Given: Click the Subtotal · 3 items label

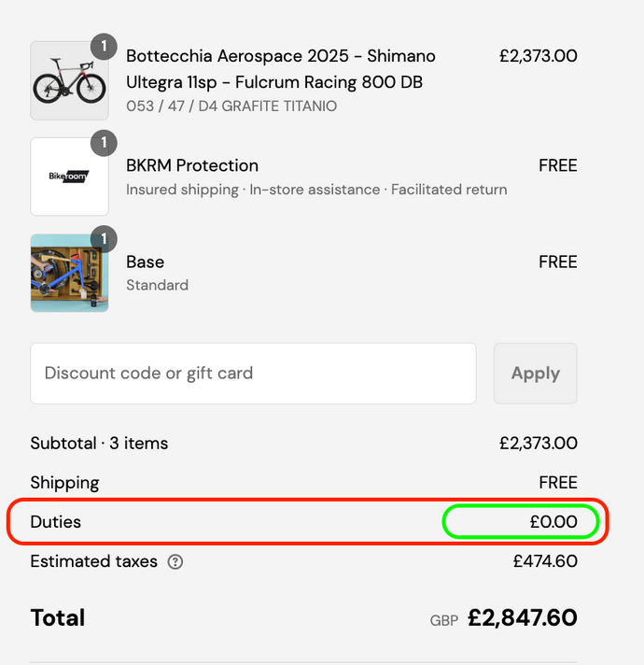Looking at the screenshot, I should (x=99, y=444).
